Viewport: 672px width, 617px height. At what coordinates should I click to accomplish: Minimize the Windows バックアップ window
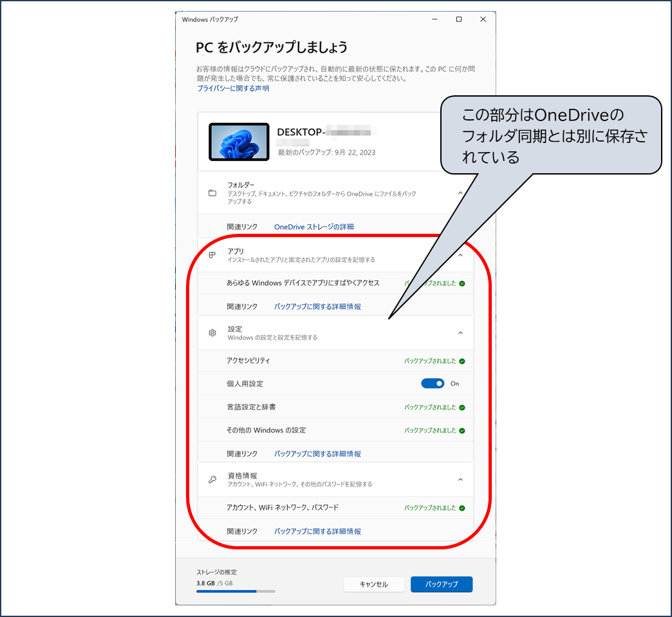[434, 19]
